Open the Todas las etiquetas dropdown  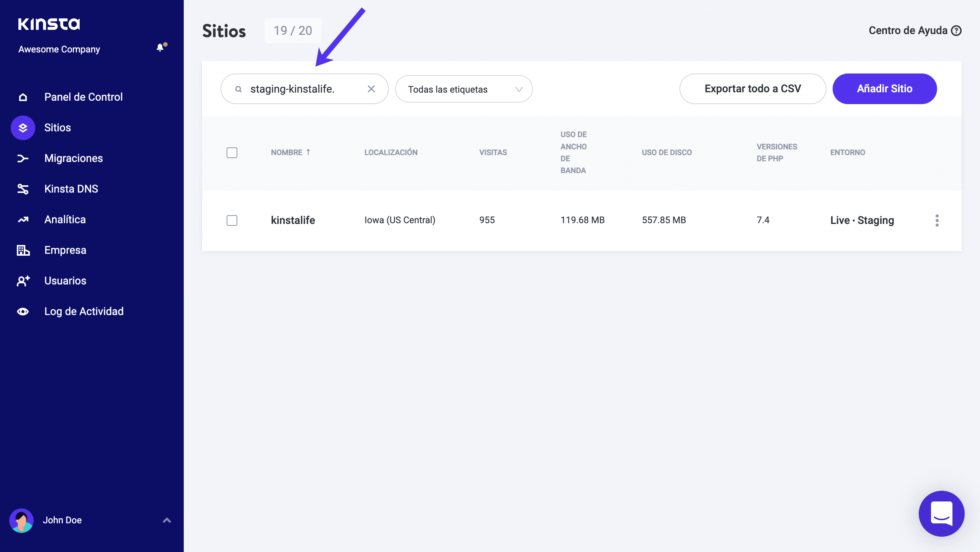[464, 89]
